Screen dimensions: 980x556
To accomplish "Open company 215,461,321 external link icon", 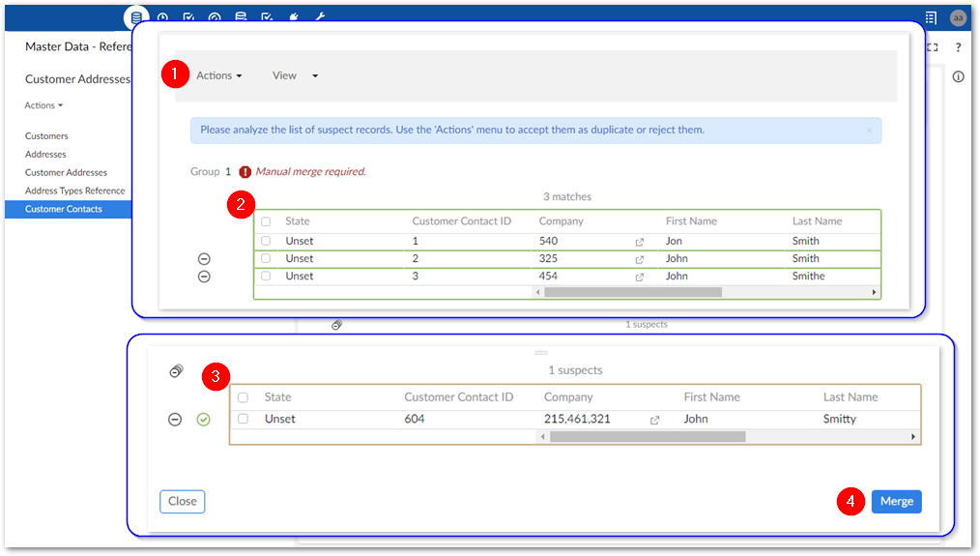I will pos(654,420).
